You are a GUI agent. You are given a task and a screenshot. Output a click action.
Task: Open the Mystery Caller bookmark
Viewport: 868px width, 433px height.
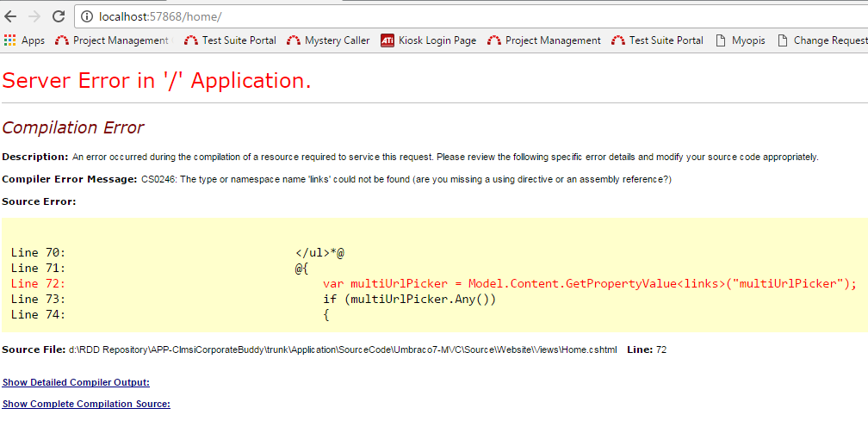pyautogui.click(x=328, y=40)
